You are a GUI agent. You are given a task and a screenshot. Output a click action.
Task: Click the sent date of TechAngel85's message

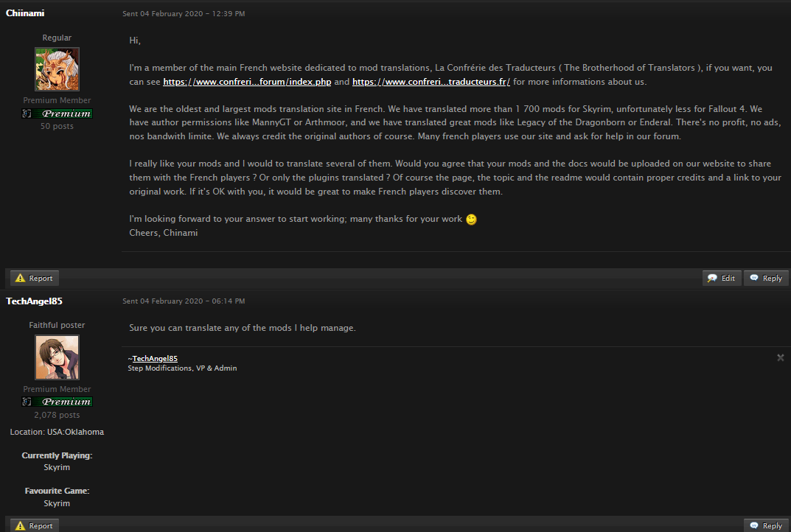point(184,301)
